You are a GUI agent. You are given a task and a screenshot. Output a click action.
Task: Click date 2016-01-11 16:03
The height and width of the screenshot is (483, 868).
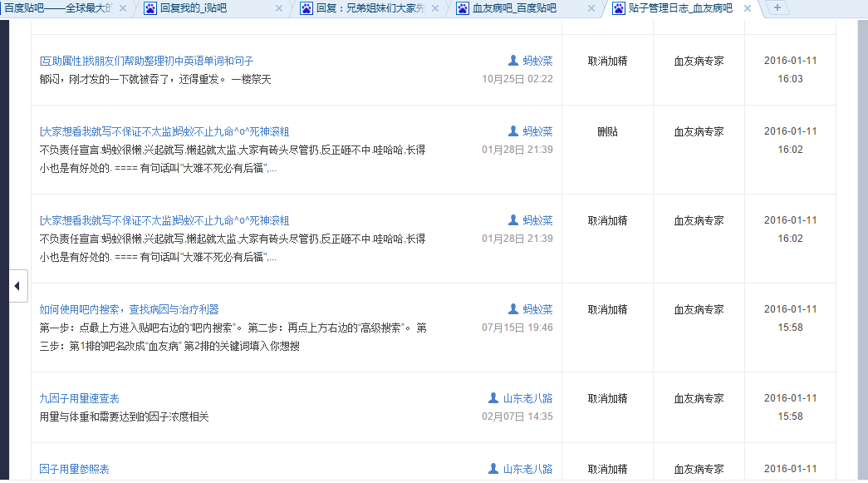(790, 70)
